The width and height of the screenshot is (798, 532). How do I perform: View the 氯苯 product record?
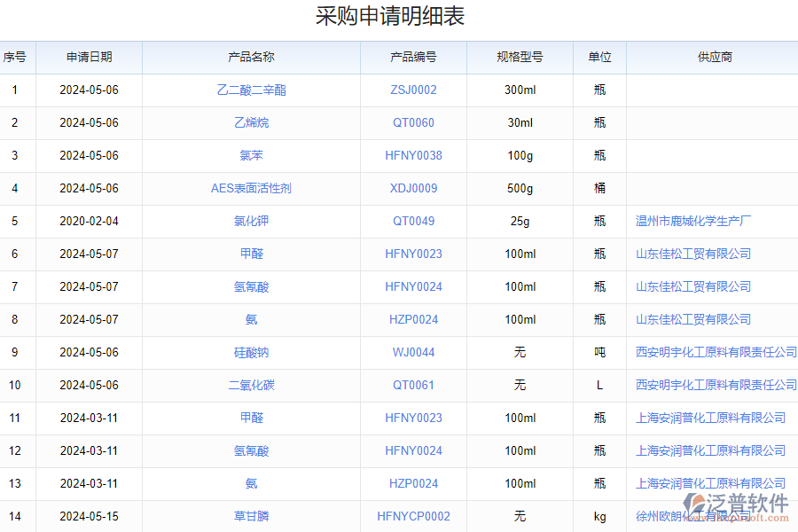click(x=251, y=155)
